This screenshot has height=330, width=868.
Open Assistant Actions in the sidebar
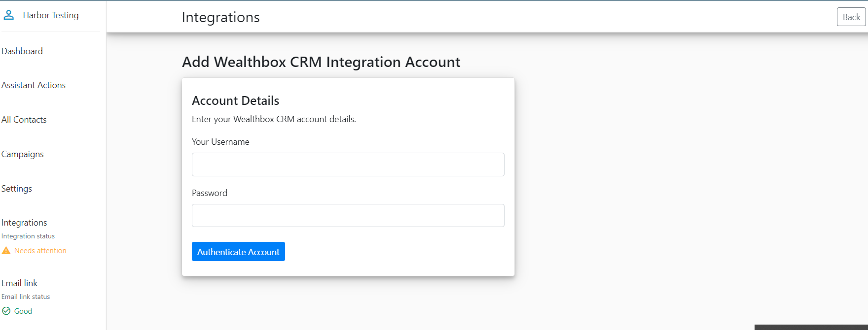pos(34,85)
